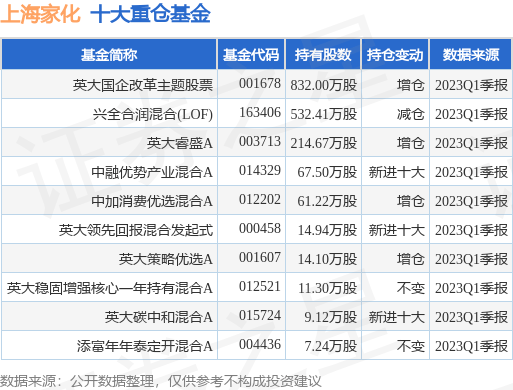The image size is (513, 390).
Task: Select fund name 中融优势产业混合A
Action: point(152,172)
